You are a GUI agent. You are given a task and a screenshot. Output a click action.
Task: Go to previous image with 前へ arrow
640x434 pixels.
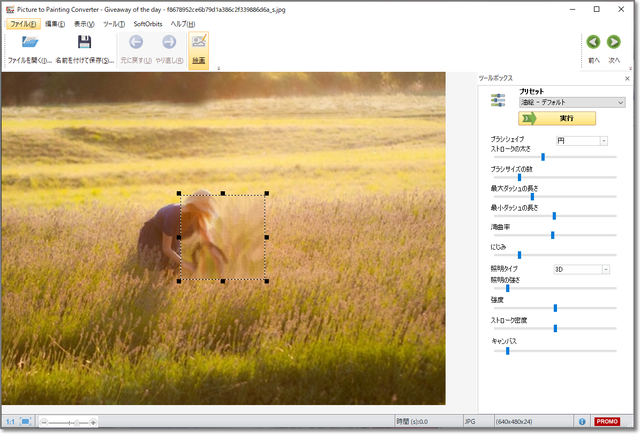(593, 42)
